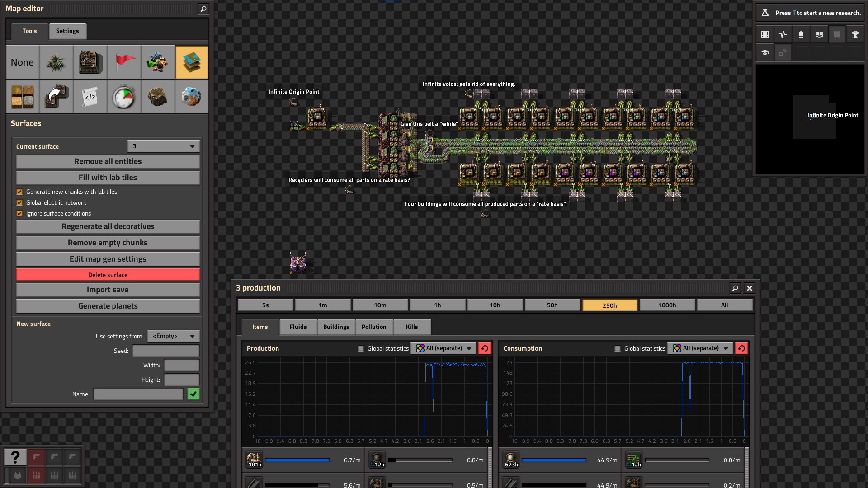Open the production statistics pulse icon
Image resolution: width=868 pixels, height=488 pixels.
[x=783, y=34]
